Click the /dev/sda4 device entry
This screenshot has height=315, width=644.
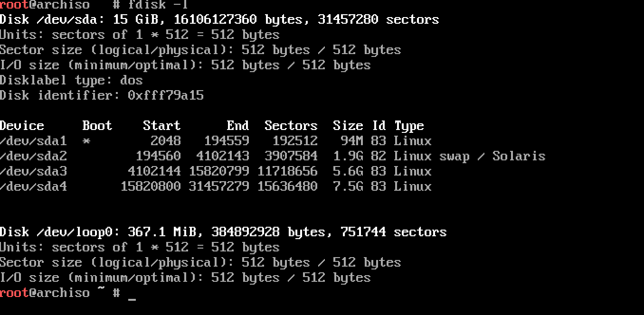point(33,186)
